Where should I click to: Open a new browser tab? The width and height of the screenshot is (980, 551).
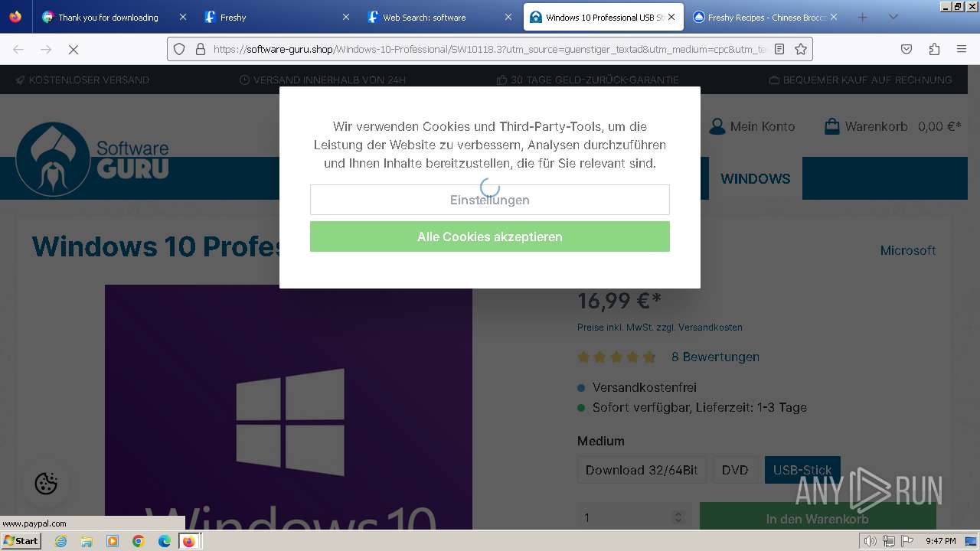[x=862, y=17]
